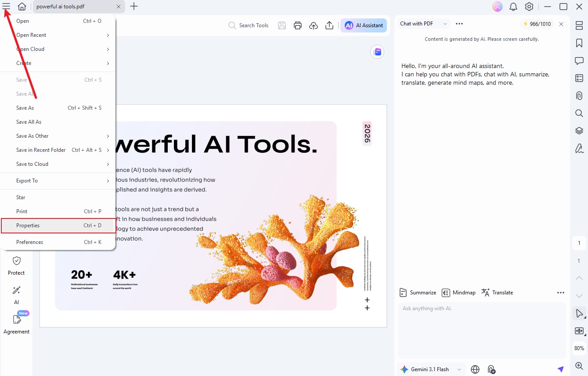Click the signature pen icon

coord(579,148)
